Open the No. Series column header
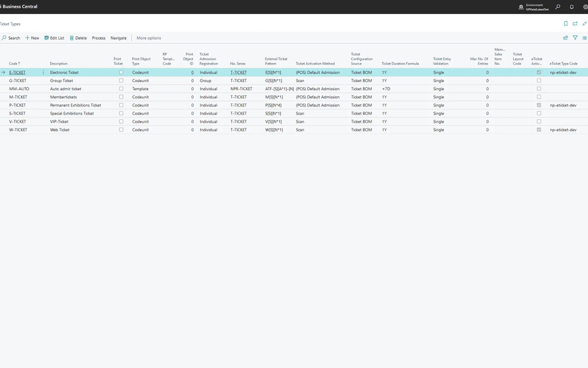588x368 pixels. coord(238,64)
